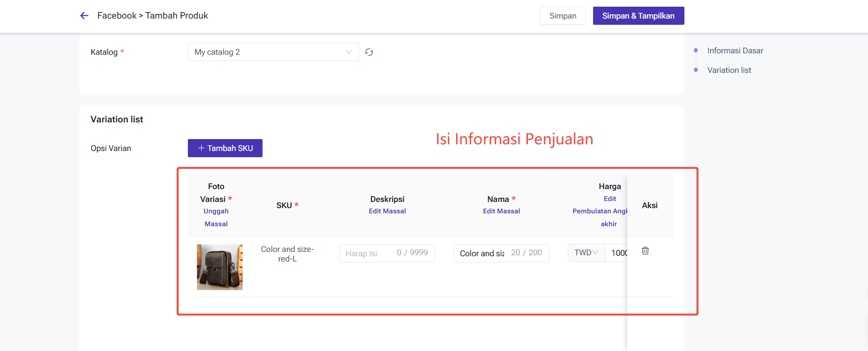Click the price field showing 1000
Viewport: 868px width, 351px height.
point(617,253)
